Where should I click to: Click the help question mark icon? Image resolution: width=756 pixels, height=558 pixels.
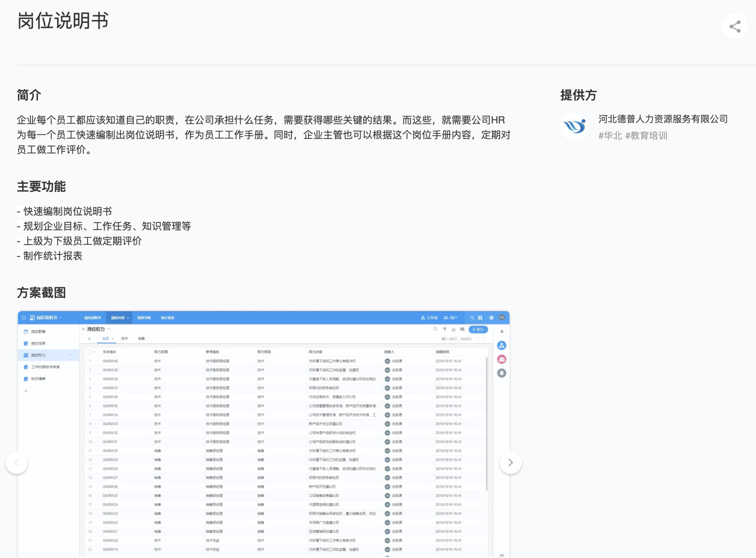(x=491, y=318)
